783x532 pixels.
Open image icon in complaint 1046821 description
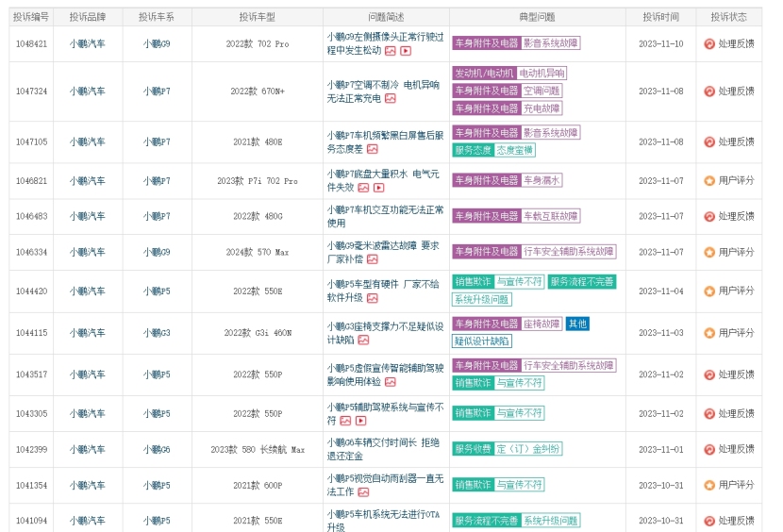tap(363, 188)
